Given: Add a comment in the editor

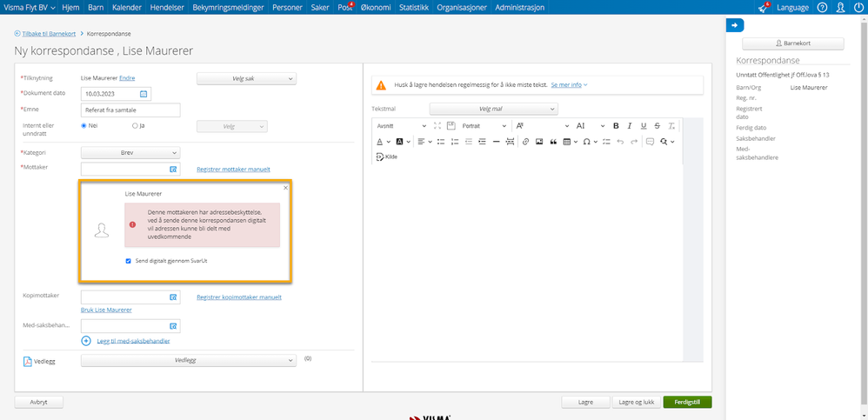Looking at the screenshot, I should pos(650,142).
